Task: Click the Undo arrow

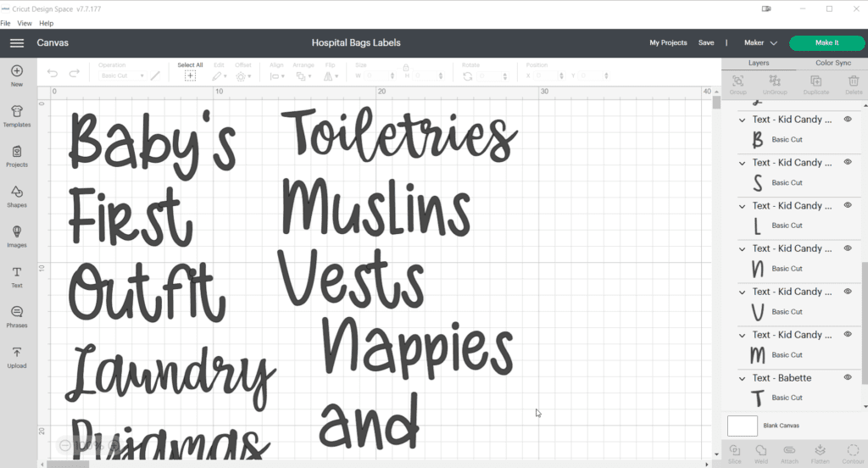Action: (x=52, y=73)
